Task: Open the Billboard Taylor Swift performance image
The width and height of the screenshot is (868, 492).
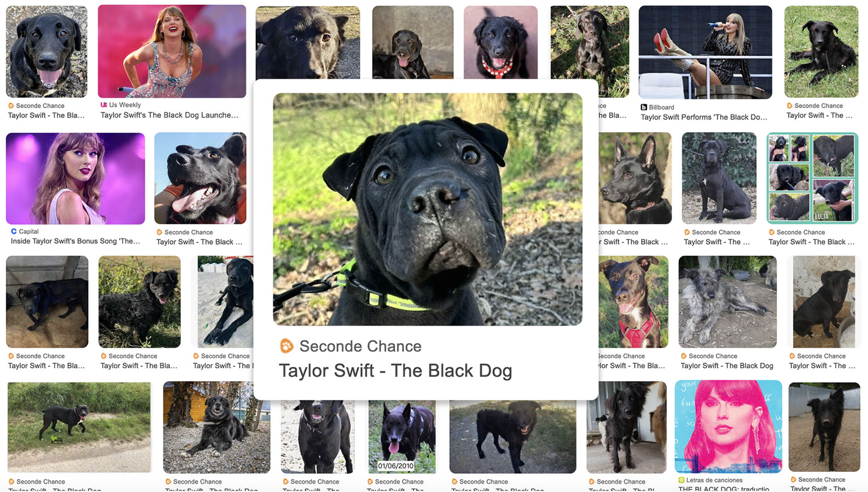Action: [705, 52]
